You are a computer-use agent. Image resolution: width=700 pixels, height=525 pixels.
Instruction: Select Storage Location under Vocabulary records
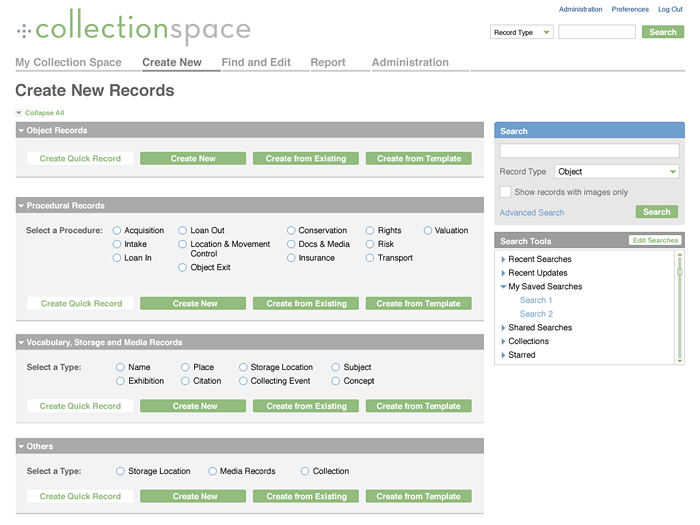tap(243, 367)
